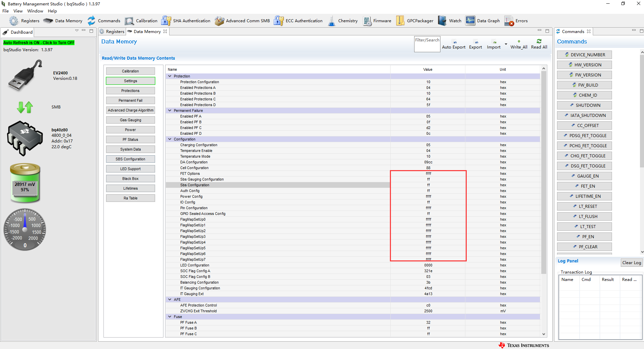Open the Import dropdown arrow
Image resolution: width=644 pixels, height=349 pixels.
point(506,44)
